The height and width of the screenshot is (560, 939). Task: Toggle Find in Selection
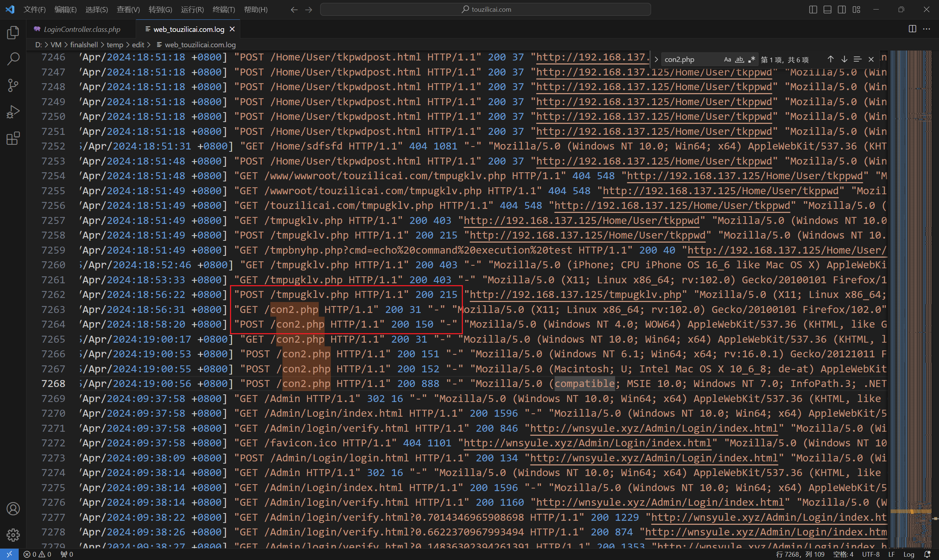pos(858,59)
